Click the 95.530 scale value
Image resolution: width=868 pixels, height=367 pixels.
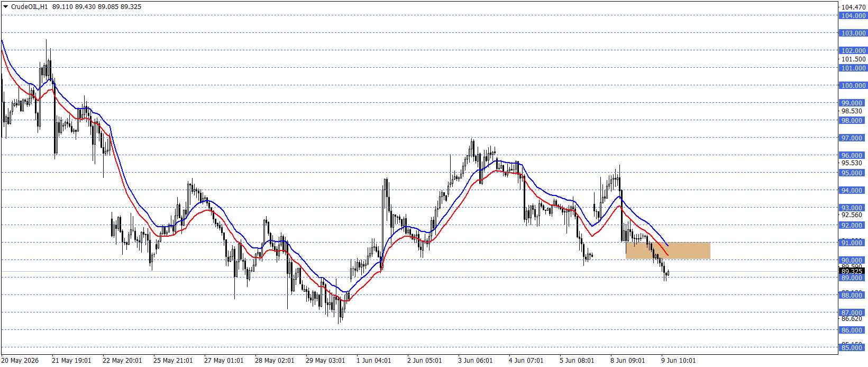(x=852, y=163)
